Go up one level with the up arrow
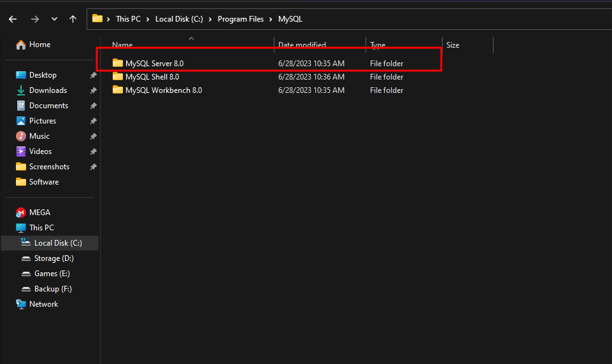 click(73, 18)
